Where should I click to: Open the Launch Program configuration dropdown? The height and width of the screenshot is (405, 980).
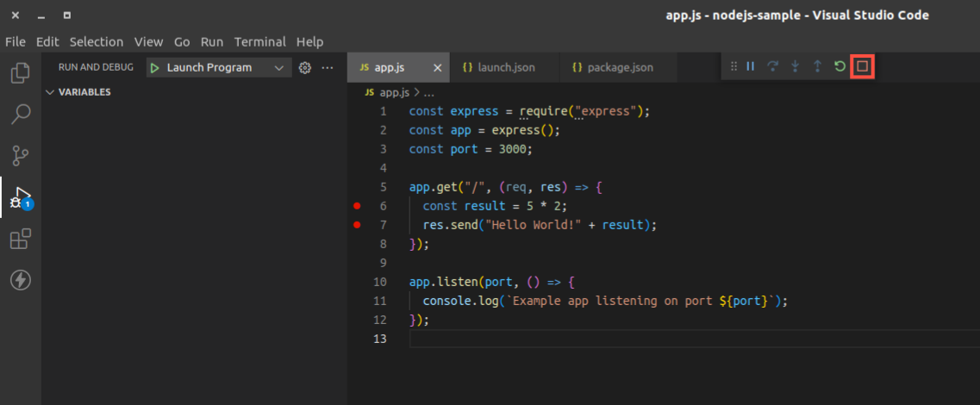[x=279, y=67]
